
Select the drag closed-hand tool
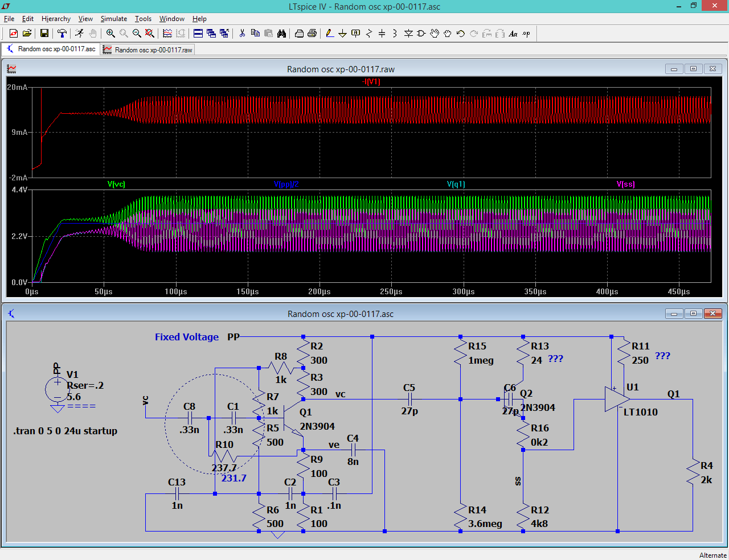pyautogui.click(x=447, y=34)
